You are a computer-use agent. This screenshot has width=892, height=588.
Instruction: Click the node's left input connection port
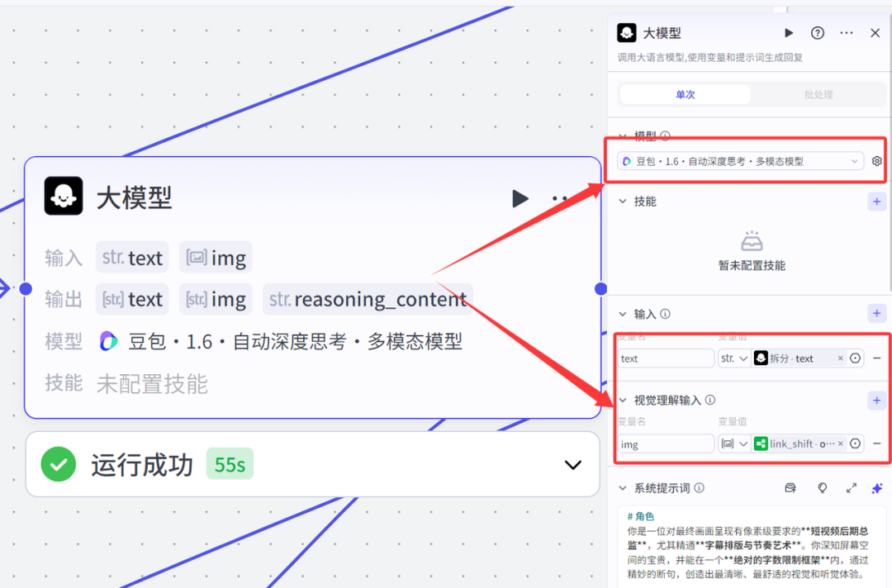26,289
